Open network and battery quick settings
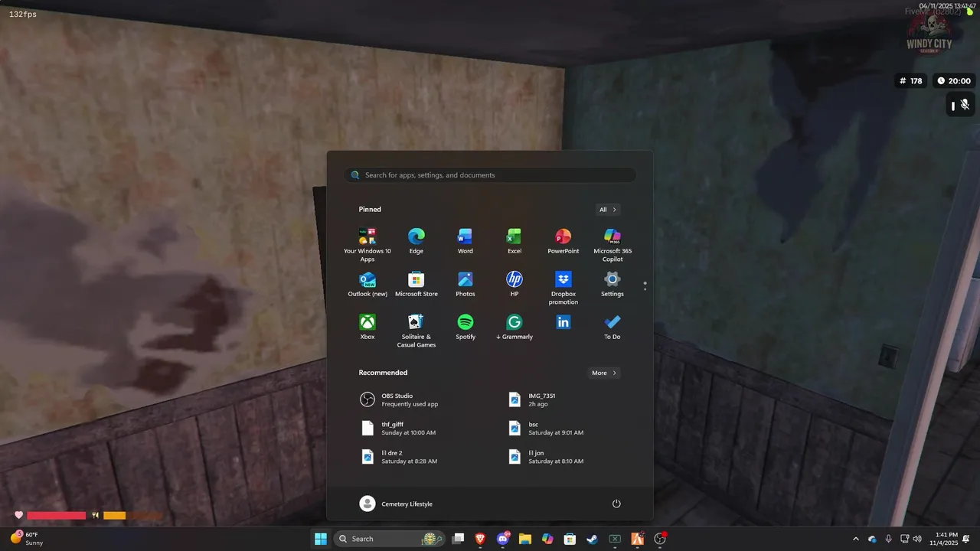 (905, 539)
